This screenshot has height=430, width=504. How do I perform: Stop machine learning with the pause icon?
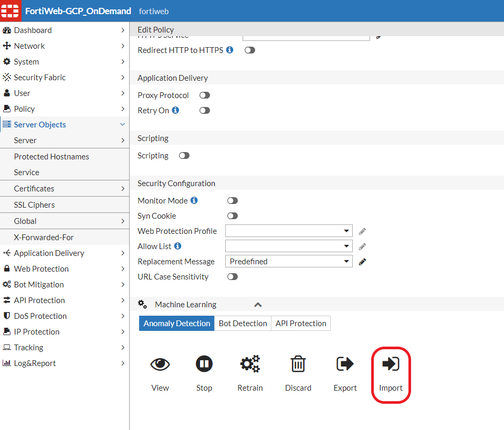click(x=204, y=364)
